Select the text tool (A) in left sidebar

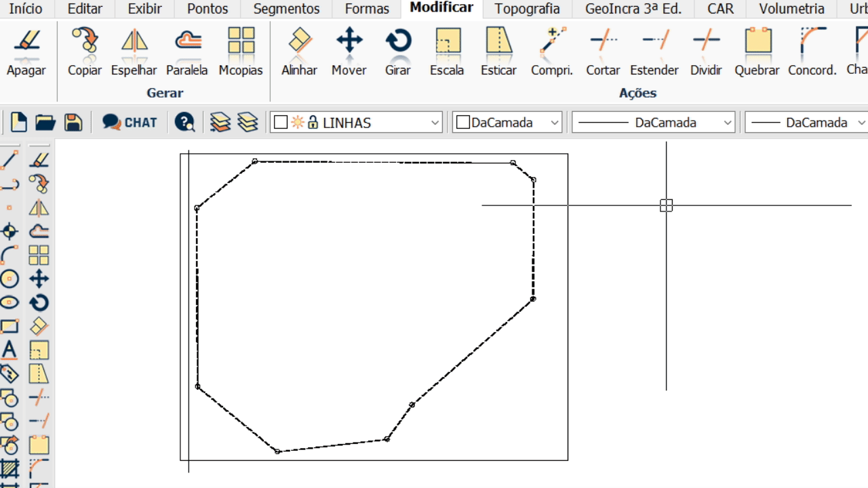pyautogui.click(x=9, y=350)
